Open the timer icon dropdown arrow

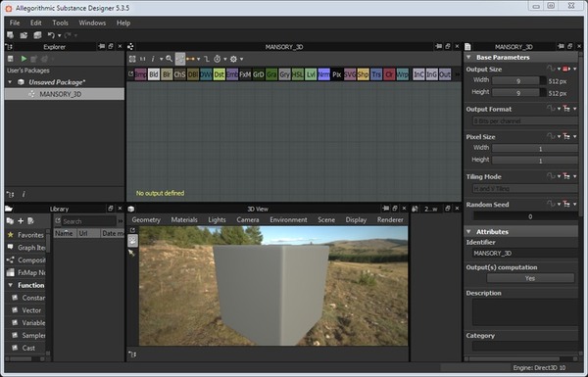pyautogui.click(x=225, y=59)
